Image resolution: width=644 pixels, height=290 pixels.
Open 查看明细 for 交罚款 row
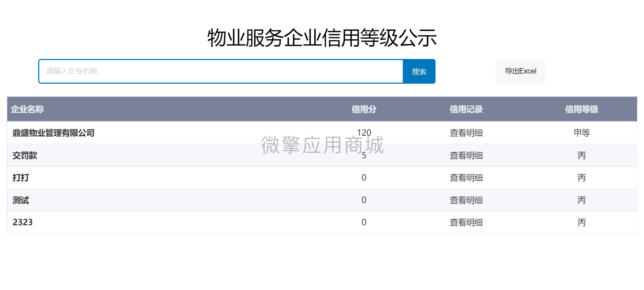466,156
